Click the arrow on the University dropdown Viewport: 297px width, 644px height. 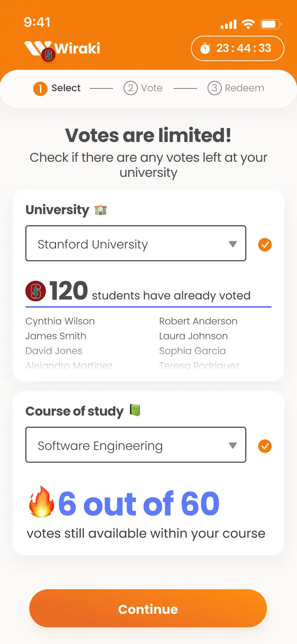tap(233, 244)
